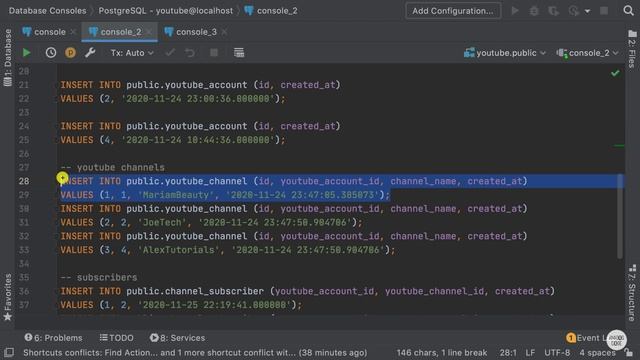Click the PostgreSQL - youtube@localhost breadcrumb

[166, 11]
